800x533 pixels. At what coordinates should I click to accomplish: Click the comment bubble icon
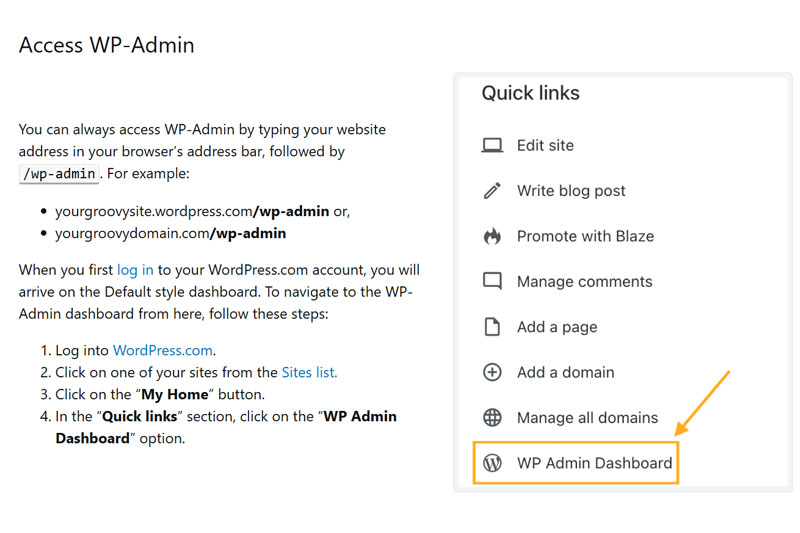click(x=492, y=282)
